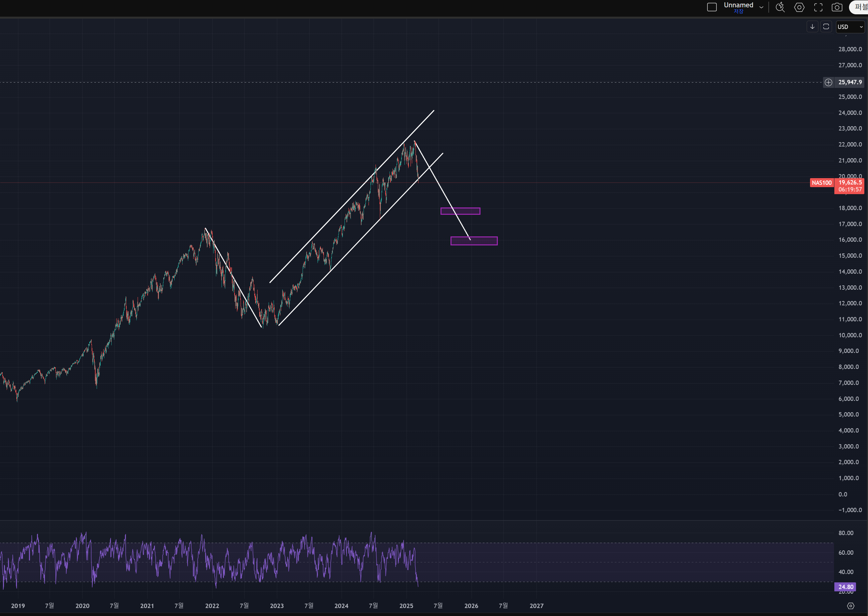The width and height of the screenshot is (868, 616).
Task: Take a chart snapshot with camera icon
Action: point(837,7)
